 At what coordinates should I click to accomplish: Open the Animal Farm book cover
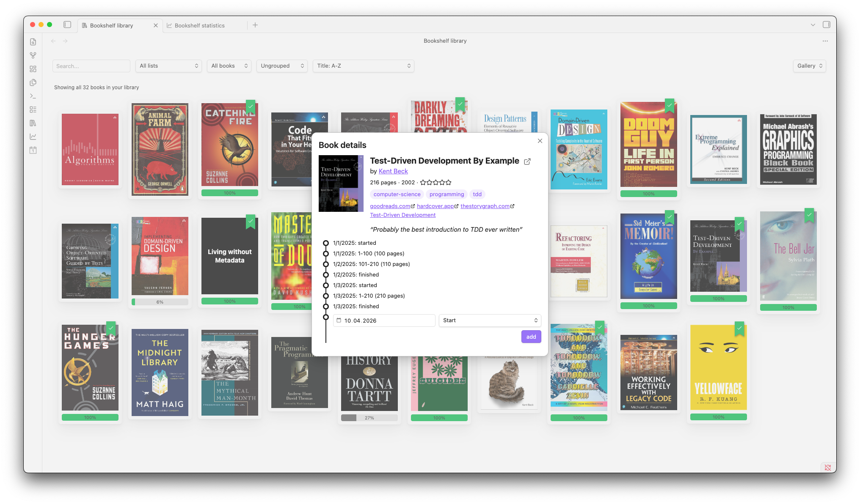[160, 149]
